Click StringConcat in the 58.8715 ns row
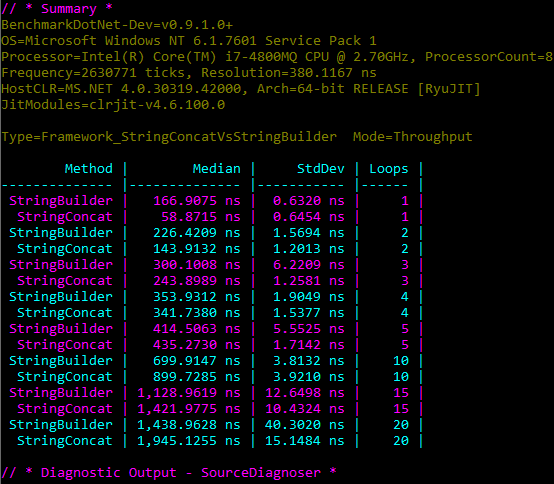 point(65,217)
